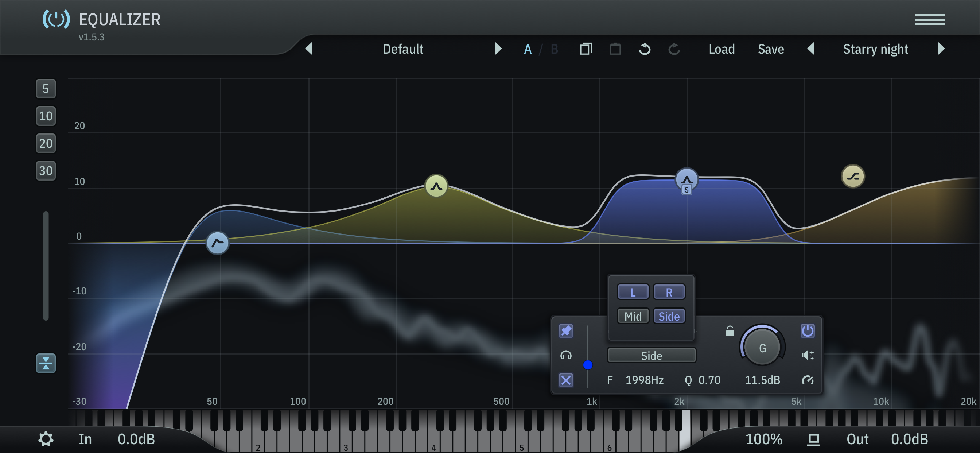Click the window size icon next to 100%
Image resolution: width=980 pixels, height=453 pixels.
813,440
